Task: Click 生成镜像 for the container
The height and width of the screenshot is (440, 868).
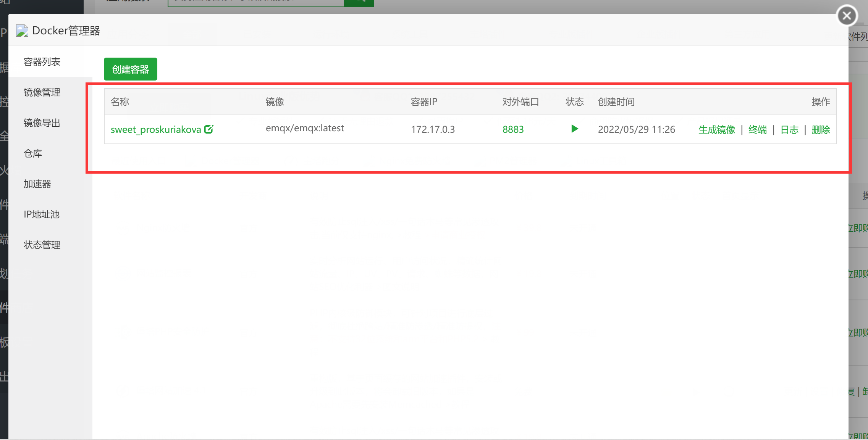Action: 717,130
